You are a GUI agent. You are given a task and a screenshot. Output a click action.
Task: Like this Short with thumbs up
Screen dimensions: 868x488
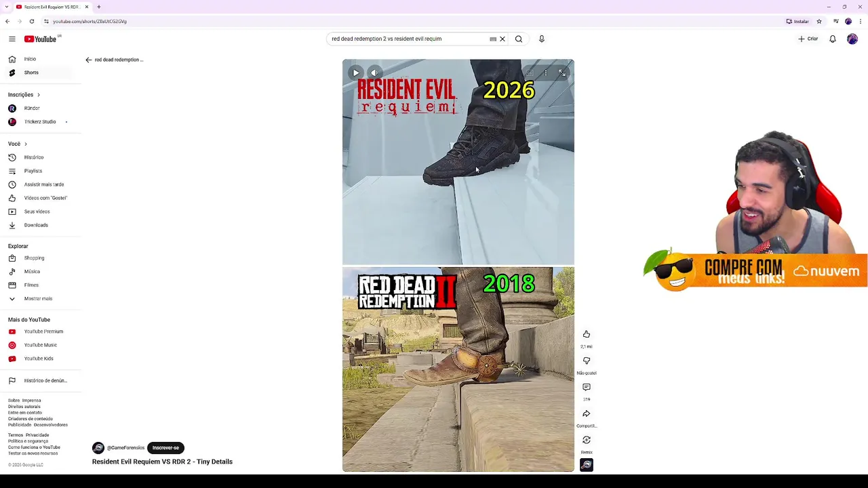coord(587,334)
